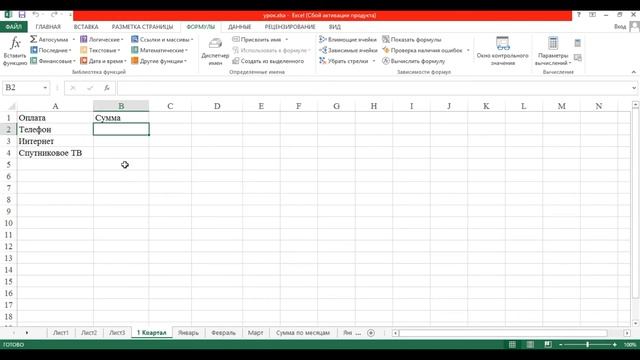Open the Март sheet tab
Image resolution: width=640 pixels, height=360 pixels.
point(256,333)
